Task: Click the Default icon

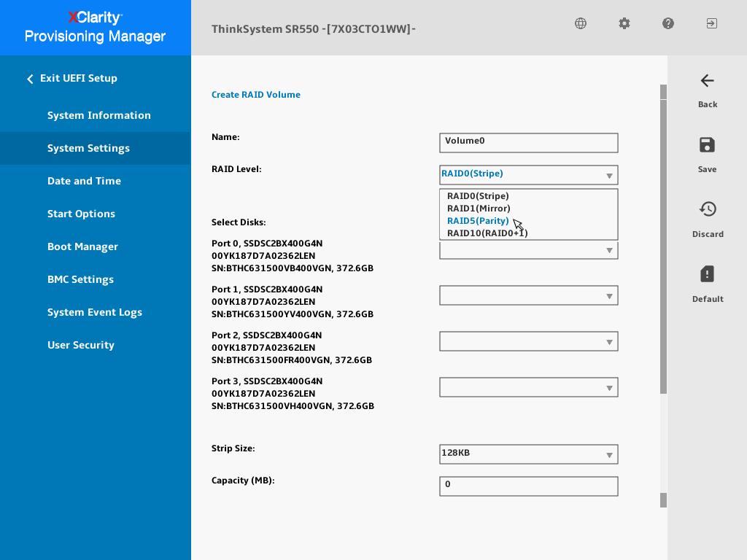Action: (707, 274)
